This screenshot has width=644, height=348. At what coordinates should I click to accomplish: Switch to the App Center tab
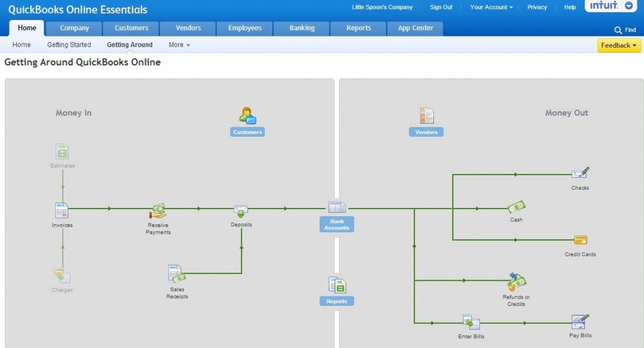click(415, 28)
